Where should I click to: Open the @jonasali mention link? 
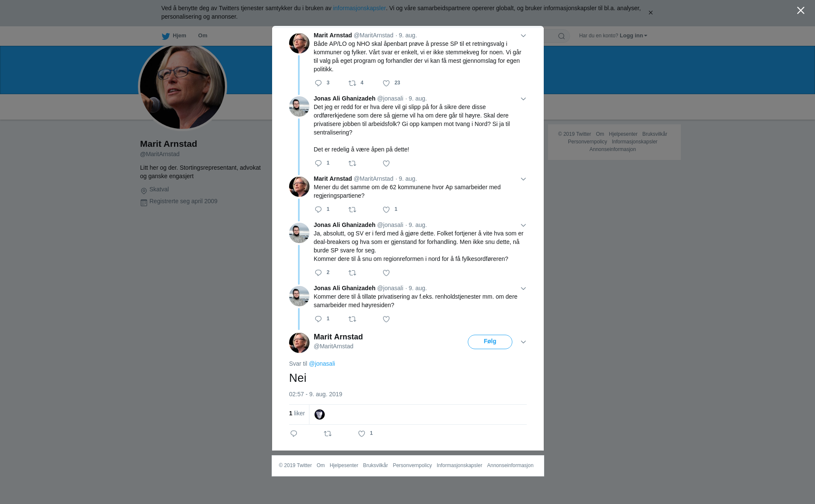tap(322, 364)
